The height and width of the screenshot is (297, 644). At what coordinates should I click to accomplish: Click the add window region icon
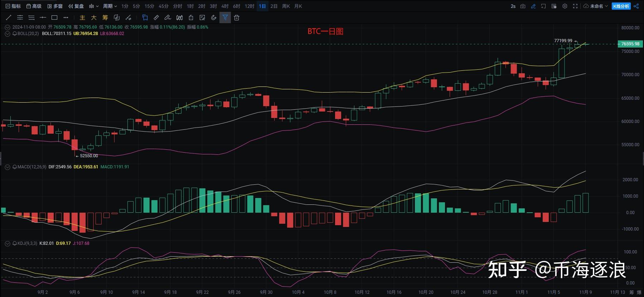point(543,6)
